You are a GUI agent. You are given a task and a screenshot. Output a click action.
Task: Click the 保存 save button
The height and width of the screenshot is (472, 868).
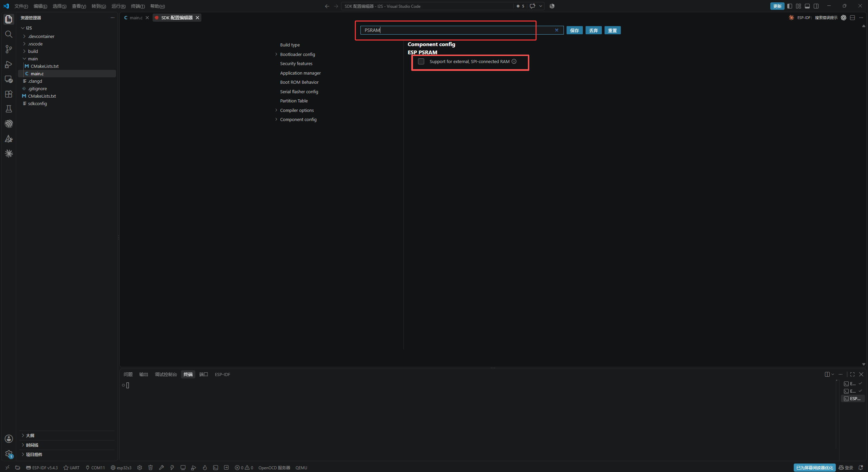point(574,30)
